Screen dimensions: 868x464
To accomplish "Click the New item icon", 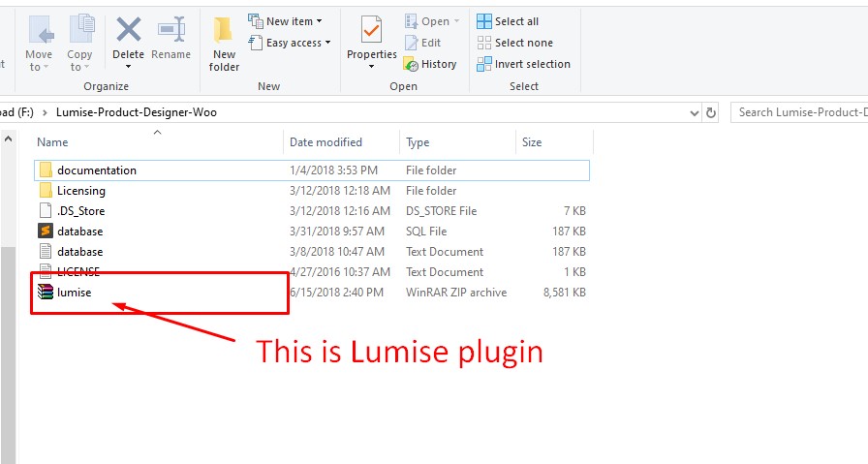I will pyautogui.click(x=255, y=21).
